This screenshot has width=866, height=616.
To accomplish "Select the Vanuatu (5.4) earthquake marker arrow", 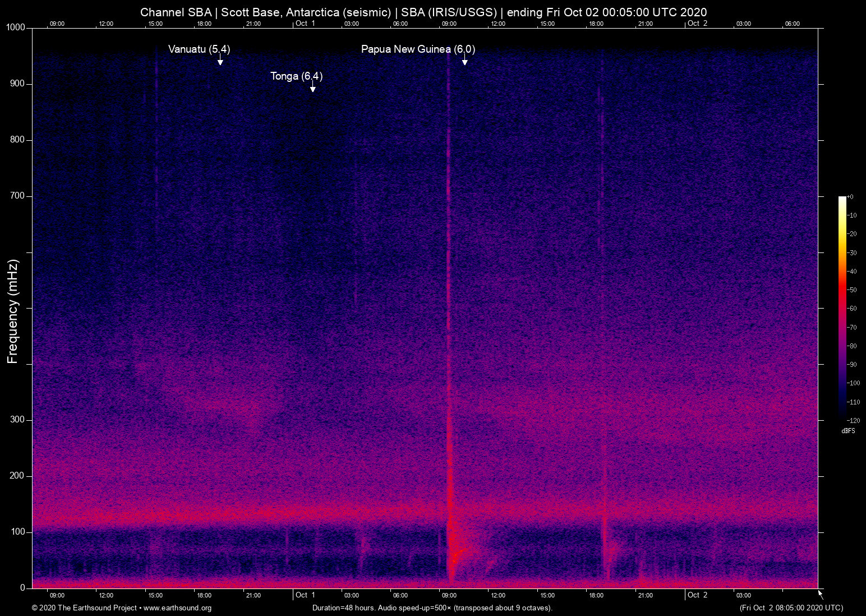I will pos(220,61).
